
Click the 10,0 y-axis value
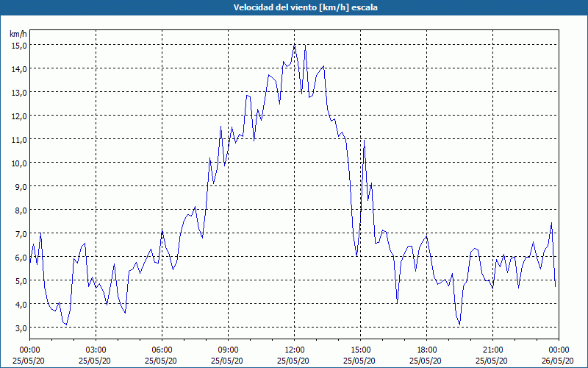[x=19, y=163]
